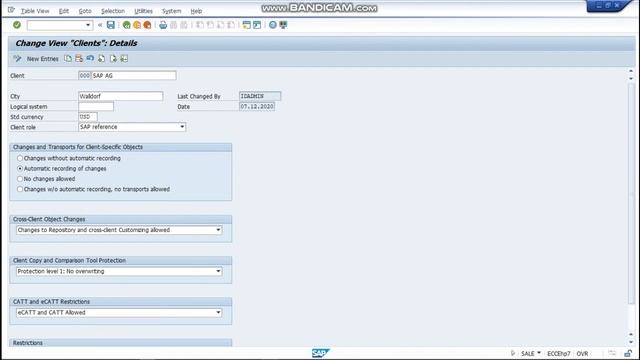Click the Last Page icon

pyautogui.click(x=231, y=25)
